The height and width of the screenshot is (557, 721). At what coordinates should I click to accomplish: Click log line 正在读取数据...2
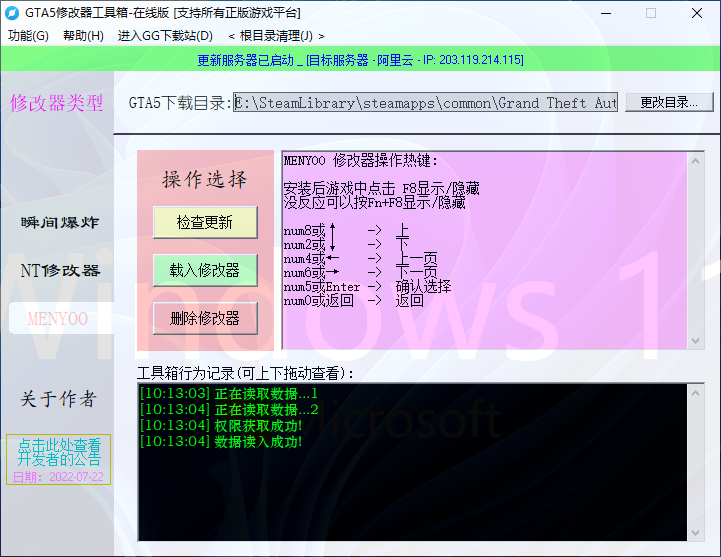[x=229, y=409]
